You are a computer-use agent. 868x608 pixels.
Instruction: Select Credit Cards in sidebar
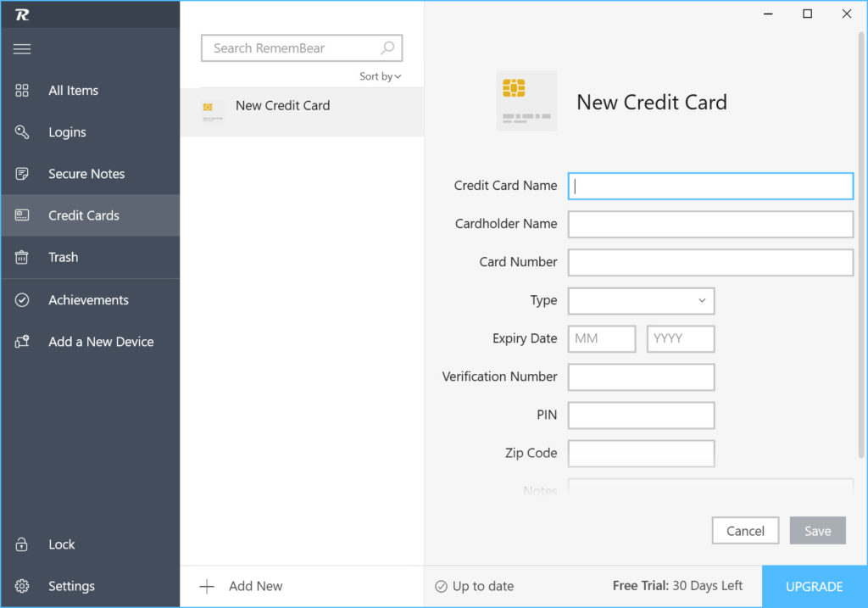point(90,215)
